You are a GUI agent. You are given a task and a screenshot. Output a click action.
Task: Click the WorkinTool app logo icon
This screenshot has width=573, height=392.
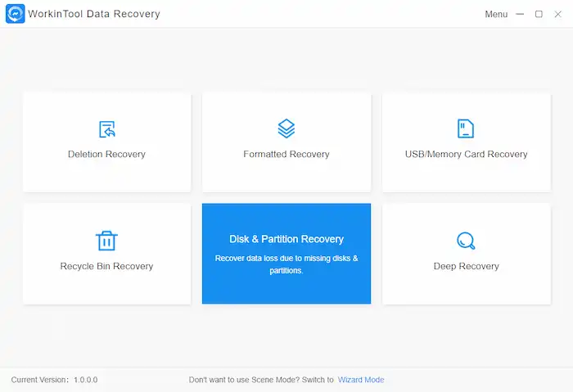(x=15, y=14)
